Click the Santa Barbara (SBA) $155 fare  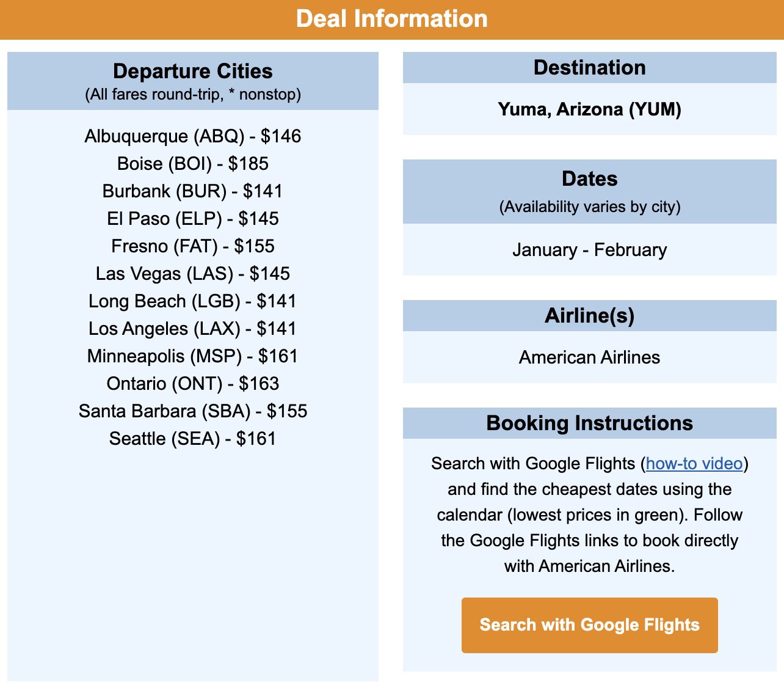pos(193,411)
